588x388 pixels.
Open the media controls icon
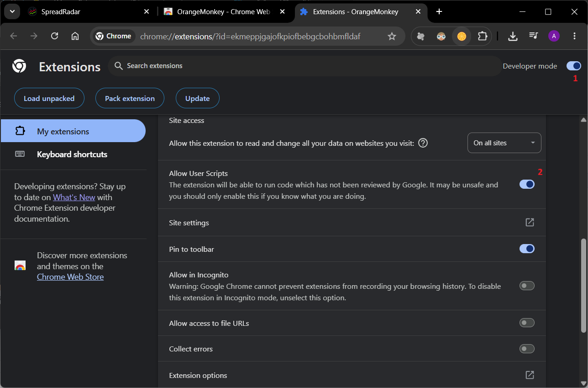point(533,36)
